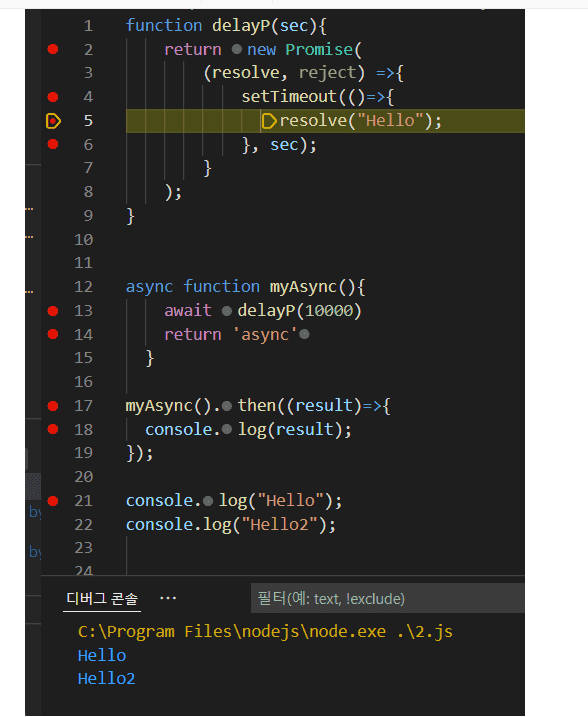Select the 디버그 콘솔 tab
The width and height of the screenshot is (588, 717).
[102, 599]
